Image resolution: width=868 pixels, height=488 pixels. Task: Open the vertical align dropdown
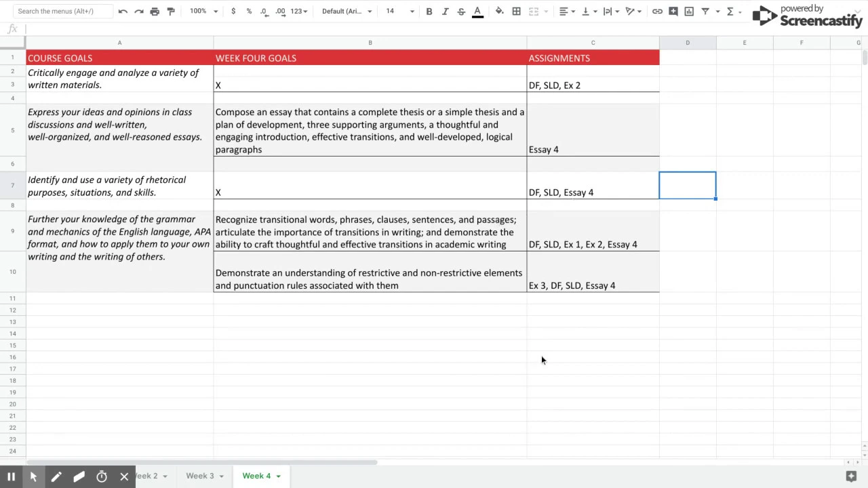[589, 12]
